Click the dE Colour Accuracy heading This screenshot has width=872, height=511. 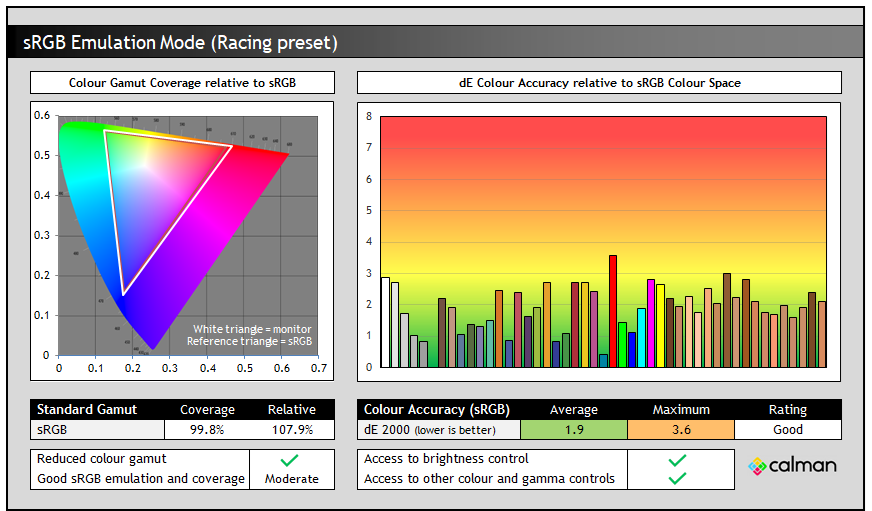(598, 82)
